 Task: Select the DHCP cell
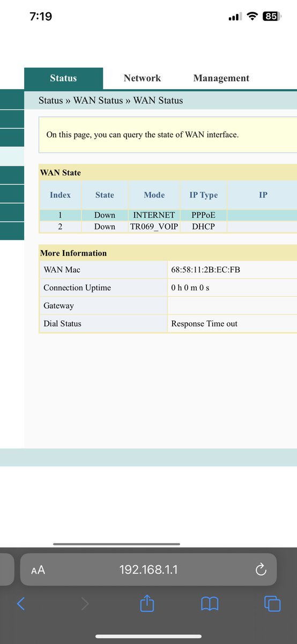[x=204, y=226]
